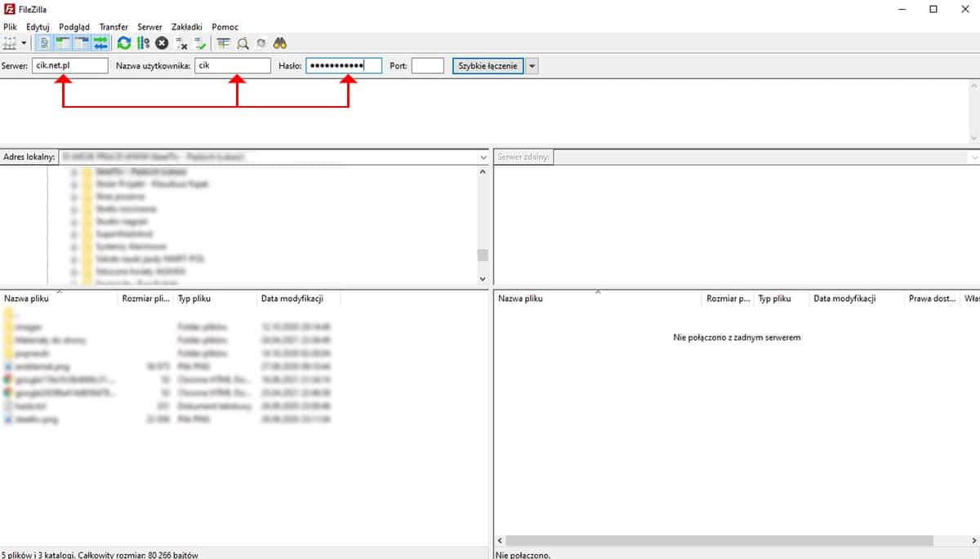This screenshot has width=980, height=559.
Task: Click the Szybkie łączenie button
Action: click(x=488, y=66)
